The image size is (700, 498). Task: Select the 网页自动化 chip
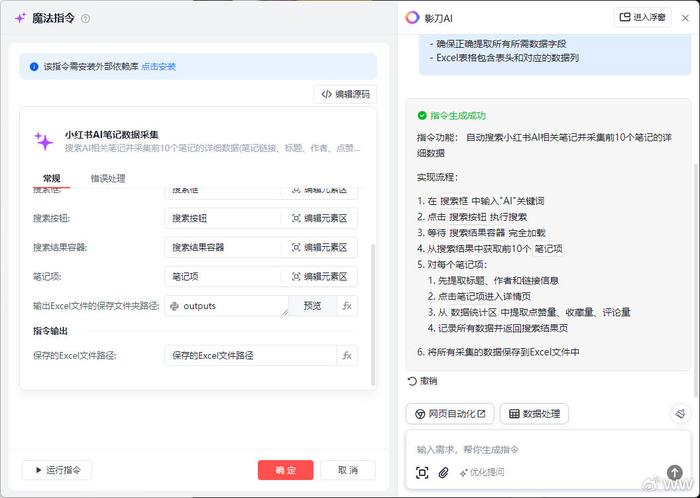click(x=450, y=414)
